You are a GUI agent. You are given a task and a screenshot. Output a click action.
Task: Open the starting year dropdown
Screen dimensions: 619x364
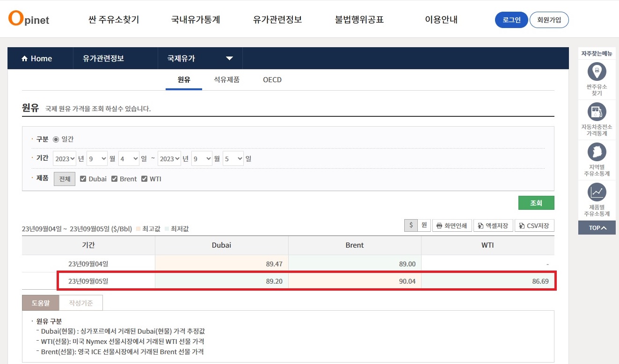(65, 158)
